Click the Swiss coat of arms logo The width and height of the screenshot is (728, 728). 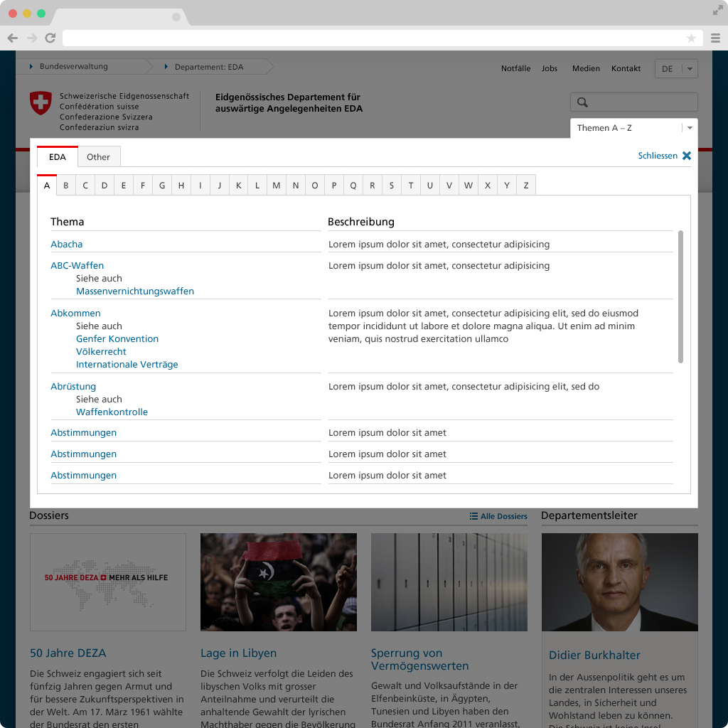41,102
